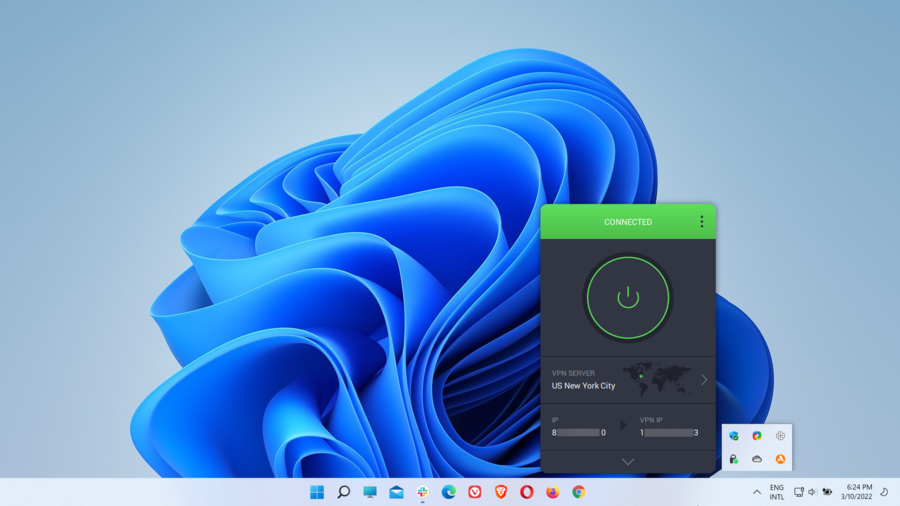
Task: Collapse hidden tray icons with the caret
Action: 757,492
